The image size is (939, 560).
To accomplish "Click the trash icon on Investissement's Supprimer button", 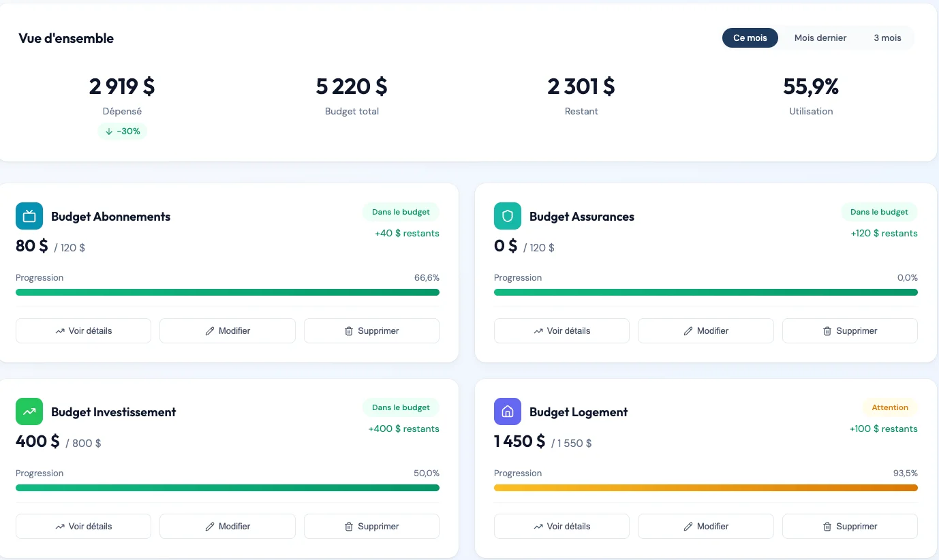I will (x=348, y=526).
